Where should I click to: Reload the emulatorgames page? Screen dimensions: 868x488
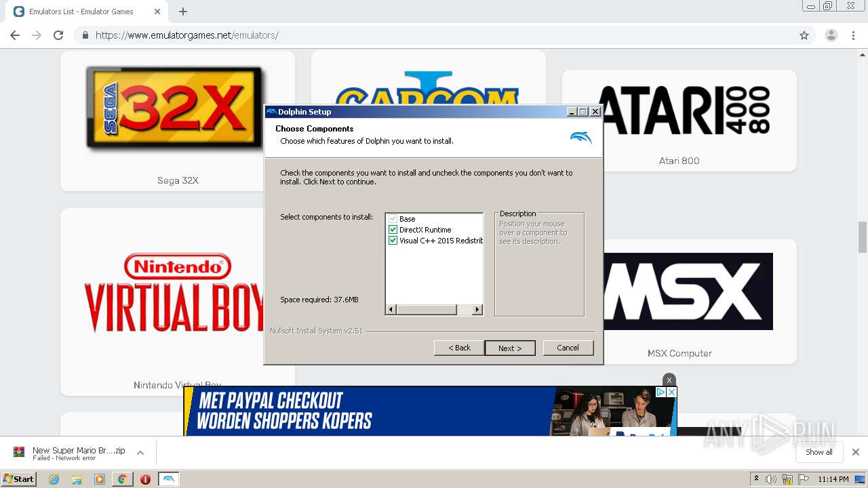tap(58, 35)
